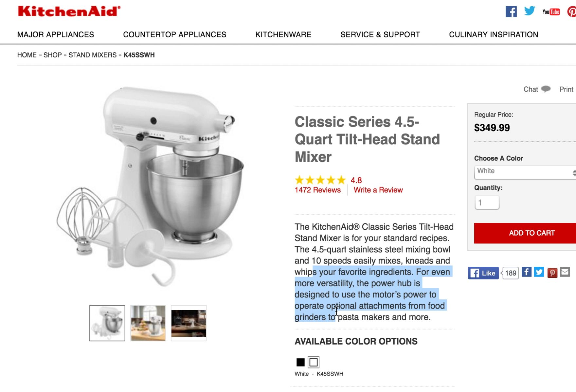Open the Countertop Appliances menu
The height and width of the screenshot is (392, 576).
point(174,35)
